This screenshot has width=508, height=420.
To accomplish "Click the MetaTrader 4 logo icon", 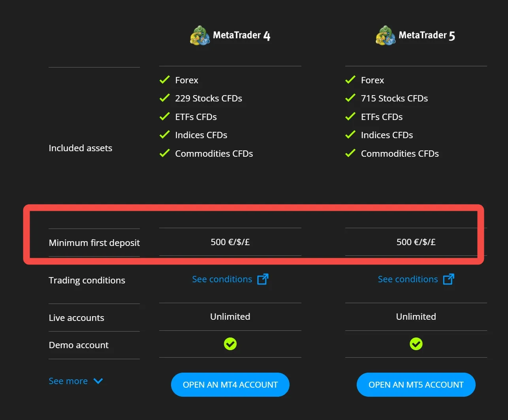I will click(x=200, y=36).
